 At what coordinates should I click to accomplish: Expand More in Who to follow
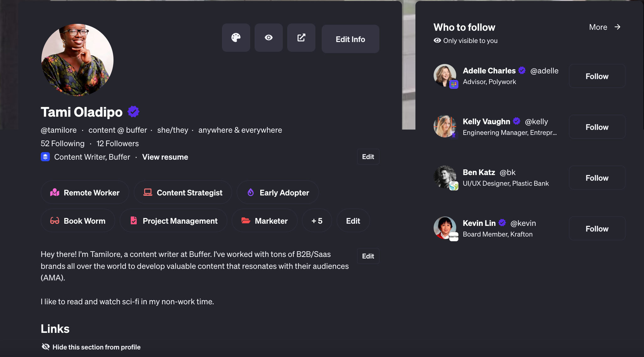pyautogui.click(x=604, y=27)
